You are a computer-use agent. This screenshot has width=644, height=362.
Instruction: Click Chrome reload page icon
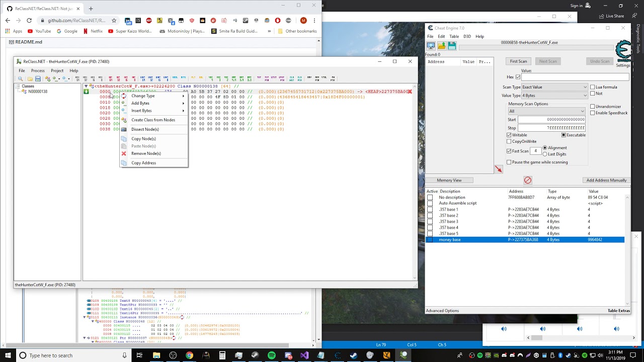coord(29,21)
